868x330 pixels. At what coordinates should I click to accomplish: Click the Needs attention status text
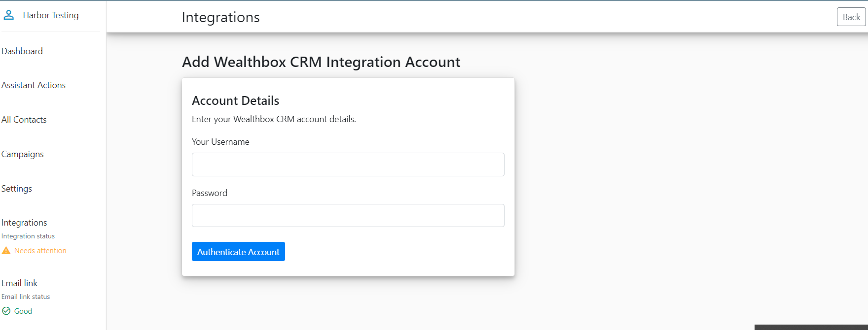click(40, 251)
